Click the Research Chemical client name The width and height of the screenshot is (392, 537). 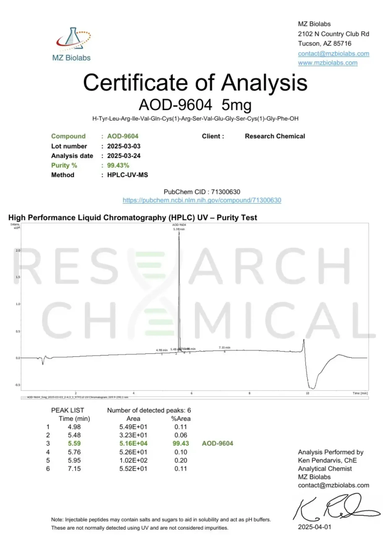tap(275, 136)
